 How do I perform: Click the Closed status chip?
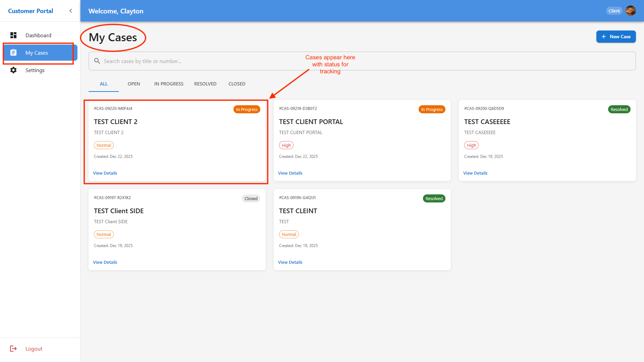pyautogui.click(x=251, y=198)
